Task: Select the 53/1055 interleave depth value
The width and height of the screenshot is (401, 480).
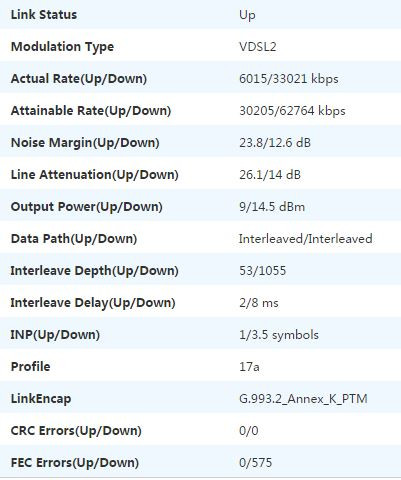Action: [263, 271]
